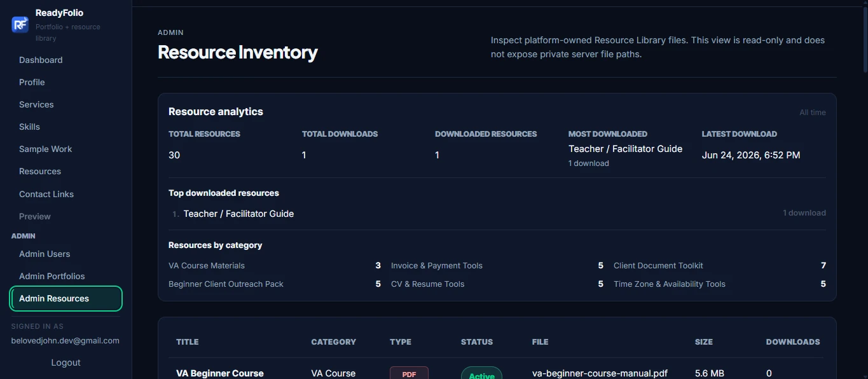Click the 5.6 MB size cell
868x379 pixels.
click(x=710, y=373)
